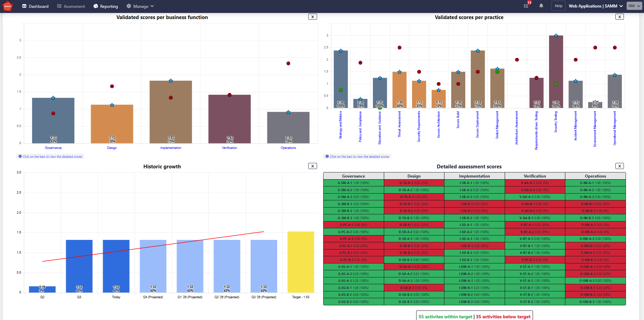Select the Dashboard grid icon
This screenshot has width=644, height=320.
(25, 6)
